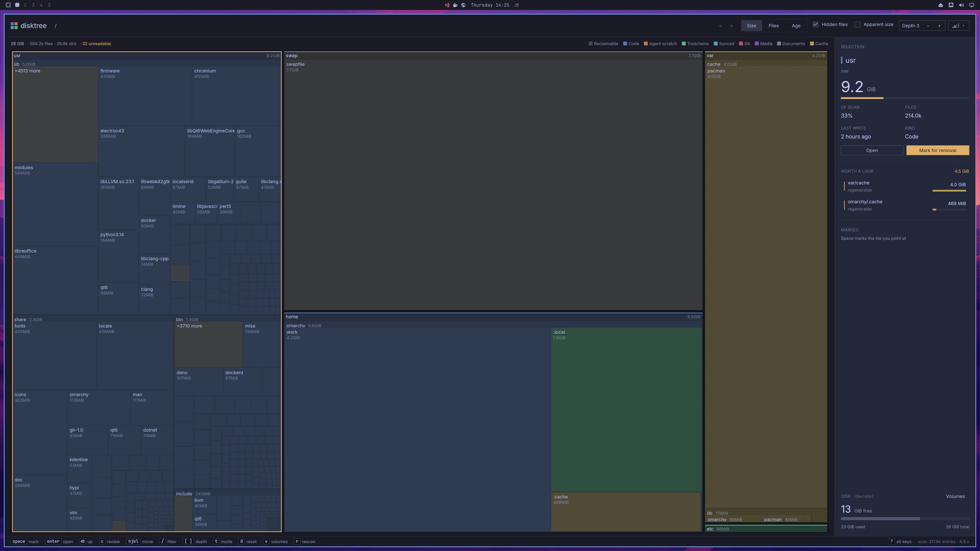Click Mark for removal button

tap(938, 150)
